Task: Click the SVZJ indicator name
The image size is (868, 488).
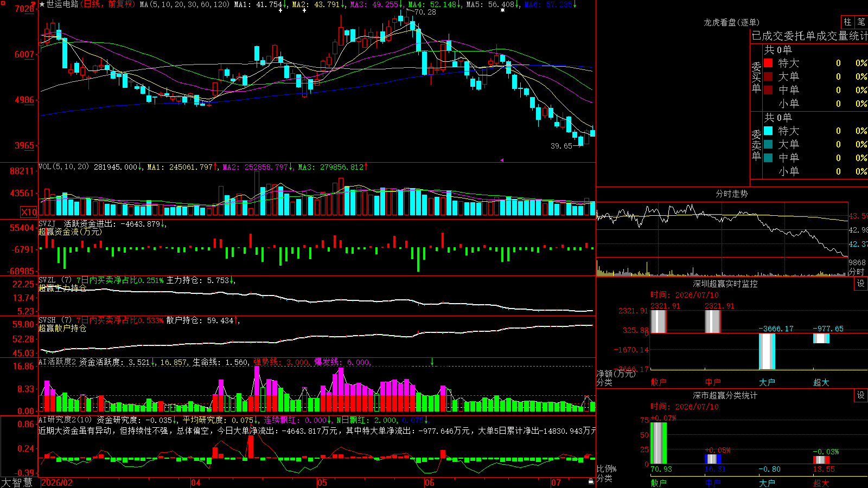Action: 47,223
